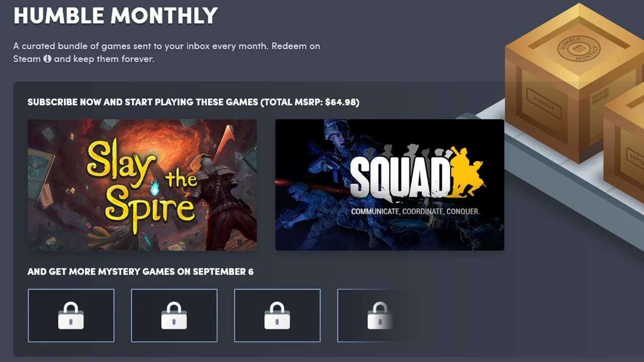Select the third locked mystery game padlock
The width and height of the screenshot is (644, 362).
point(277,316)
